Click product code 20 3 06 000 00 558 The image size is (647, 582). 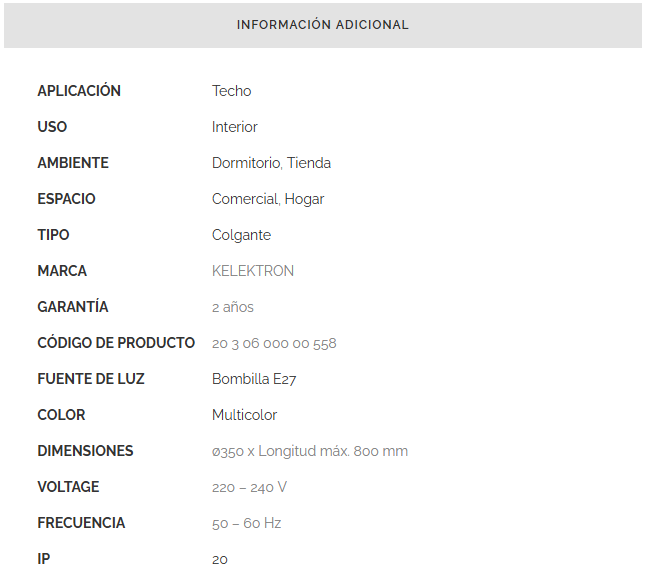274,343
